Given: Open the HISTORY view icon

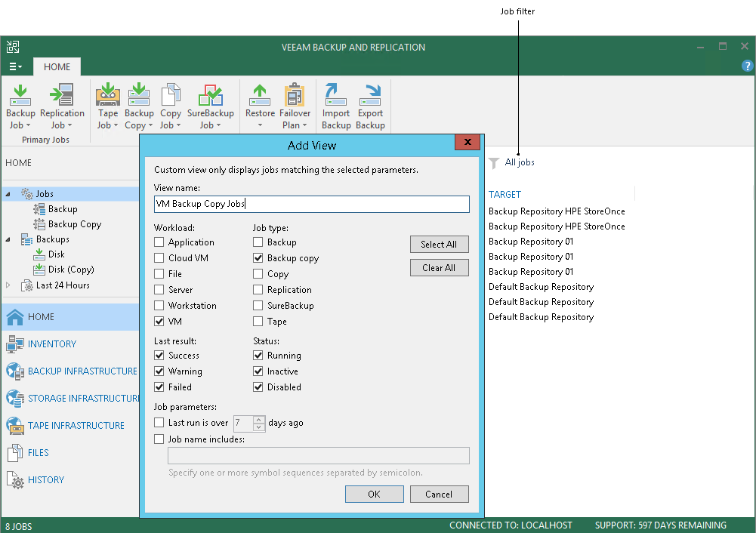Looking at the screenshot, I should 15,480.
